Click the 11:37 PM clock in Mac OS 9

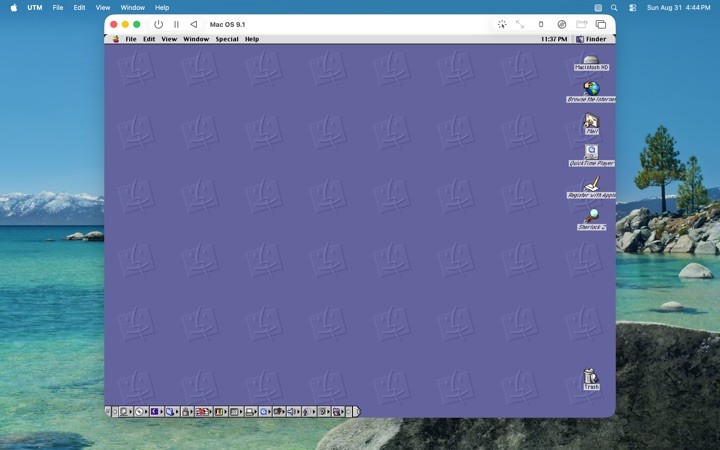click(554, 39)
